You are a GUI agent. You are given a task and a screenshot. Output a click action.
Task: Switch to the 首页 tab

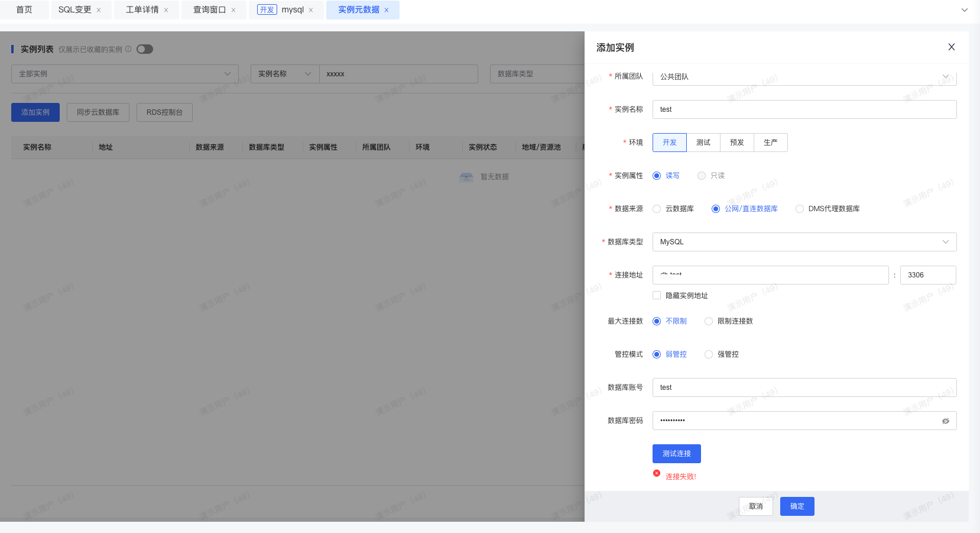(x=24, y=10)
